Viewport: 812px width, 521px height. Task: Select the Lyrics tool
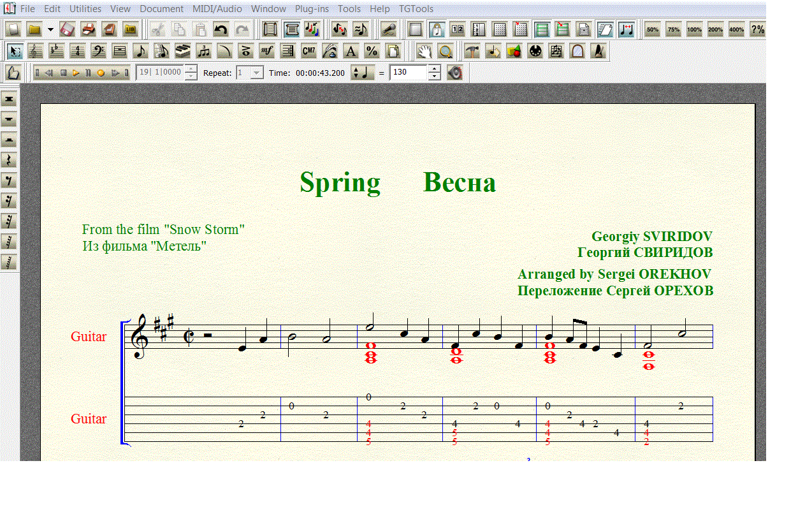click(x=330, y=51)
